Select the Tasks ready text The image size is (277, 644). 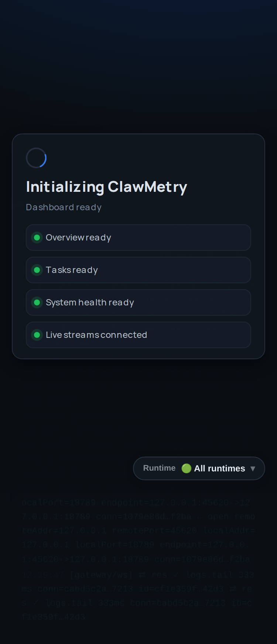pyautogui.click(x=72, y=270)
